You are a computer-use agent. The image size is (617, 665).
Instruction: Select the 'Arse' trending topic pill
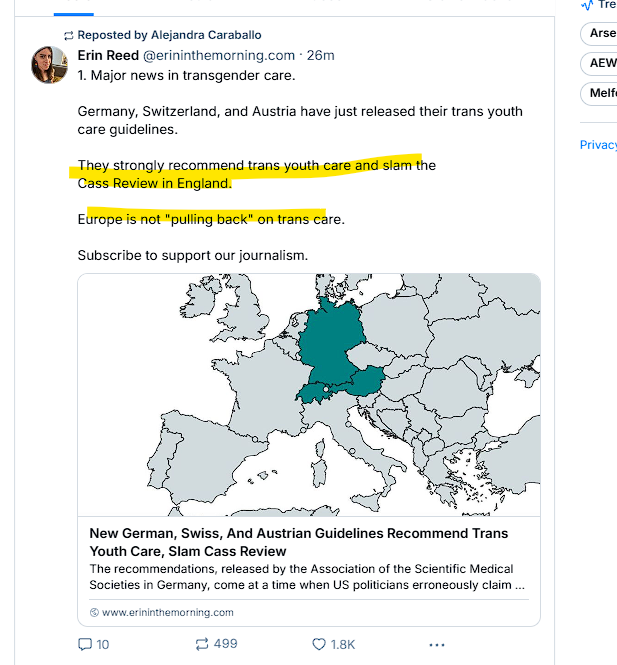click(601, 33)
